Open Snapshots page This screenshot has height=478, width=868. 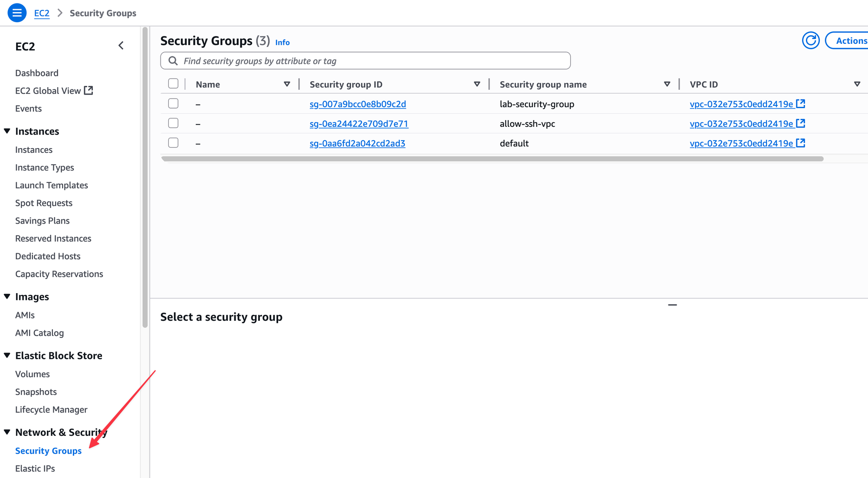click(36, 392)
